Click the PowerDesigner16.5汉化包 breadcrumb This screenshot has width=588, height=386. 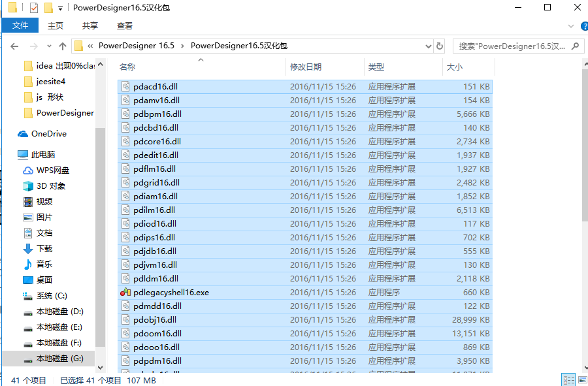(x=239, y=46)
